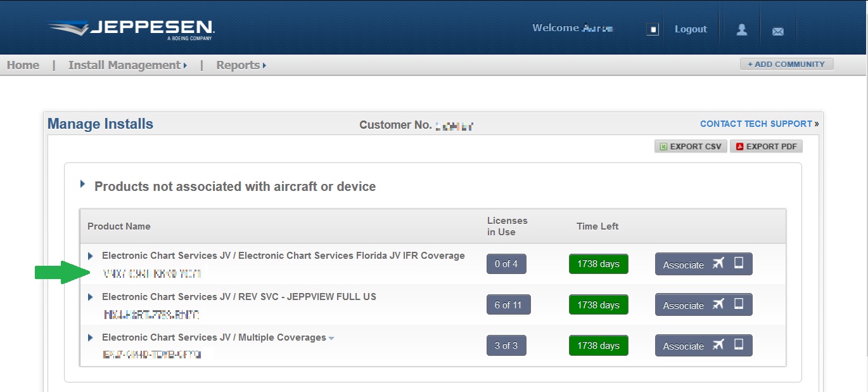Image resolution: width=868 pixels, height=392 pixels.
Task: Click the Add Community button
Action: pyautogui.click(x=786, y=64)
